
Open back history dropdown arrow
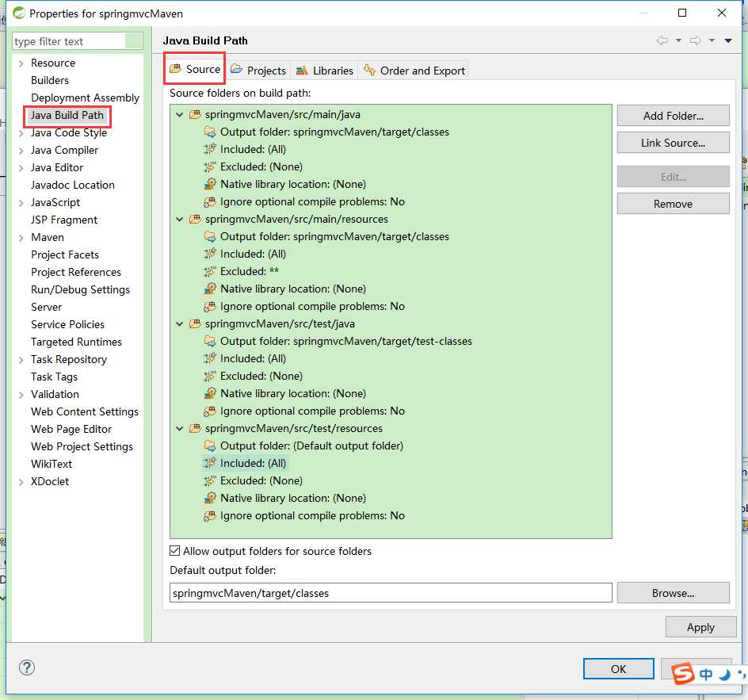[x=678, y=40]
